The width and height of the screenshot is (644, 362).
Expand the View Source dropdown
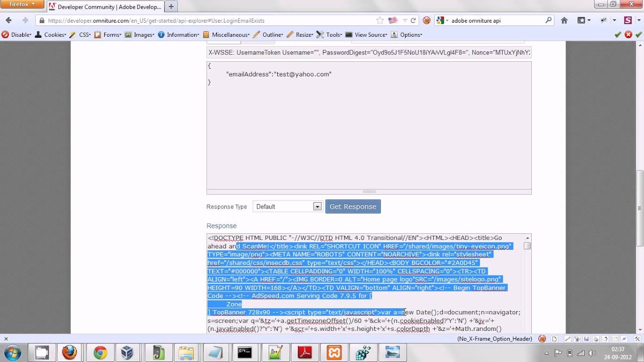click(x=366, y=35)
